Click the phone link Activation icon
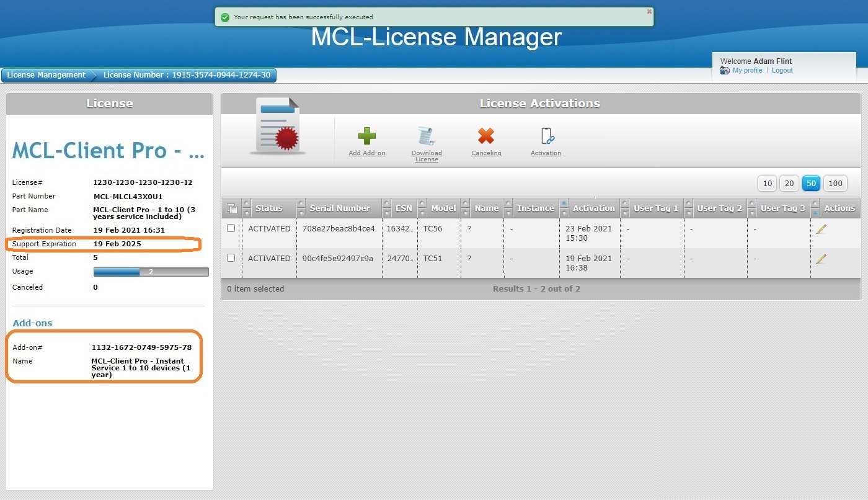Viewport: 868px width, 500px height. click(x=546, y=136)
